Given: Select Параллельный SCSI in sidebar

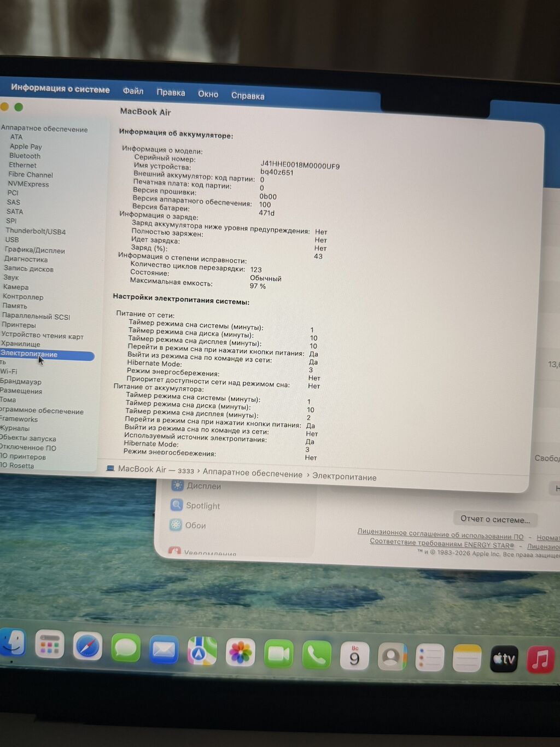Looking at the screenshot, I should 36,316.
